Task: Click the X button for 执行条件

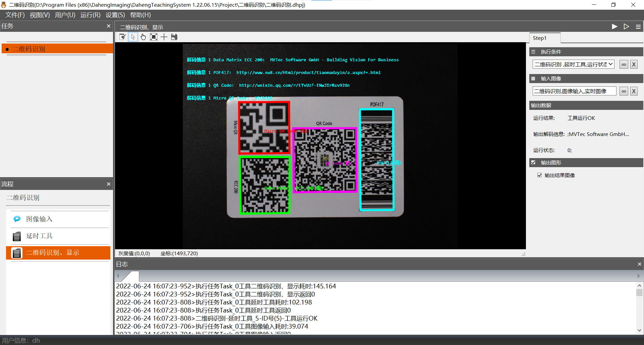Action: pos(634,65)
